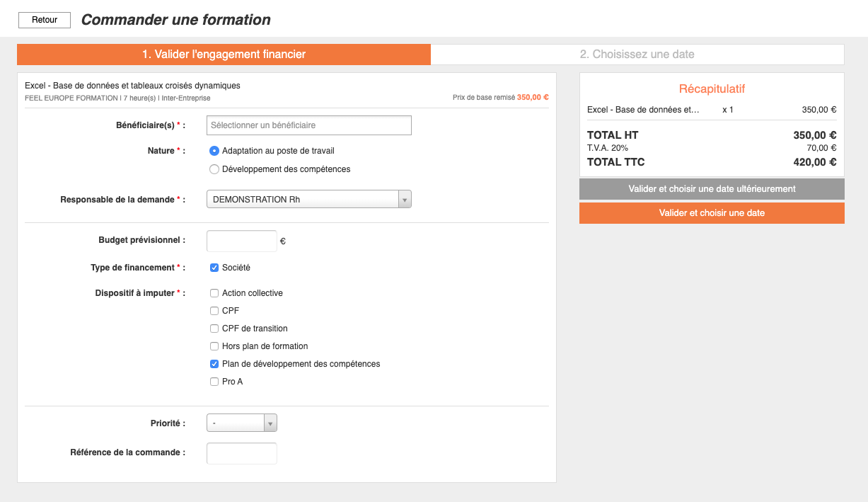Screen dimensions: 868x502
Task: Click the 'Récapitulatif' heading
Action: [712, 89]
